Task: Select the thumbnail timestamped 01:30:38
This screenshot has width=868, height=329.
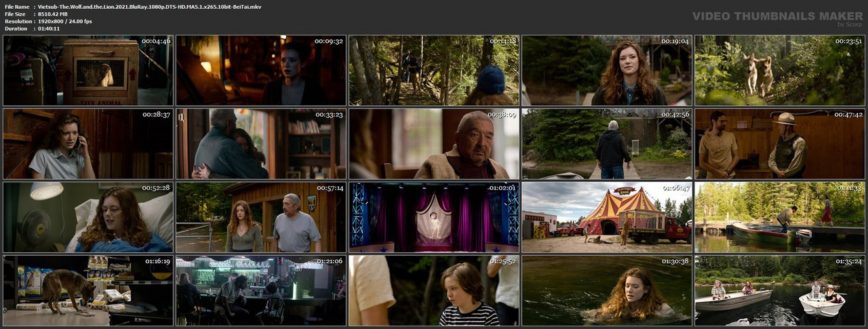Action: (607, 290)
